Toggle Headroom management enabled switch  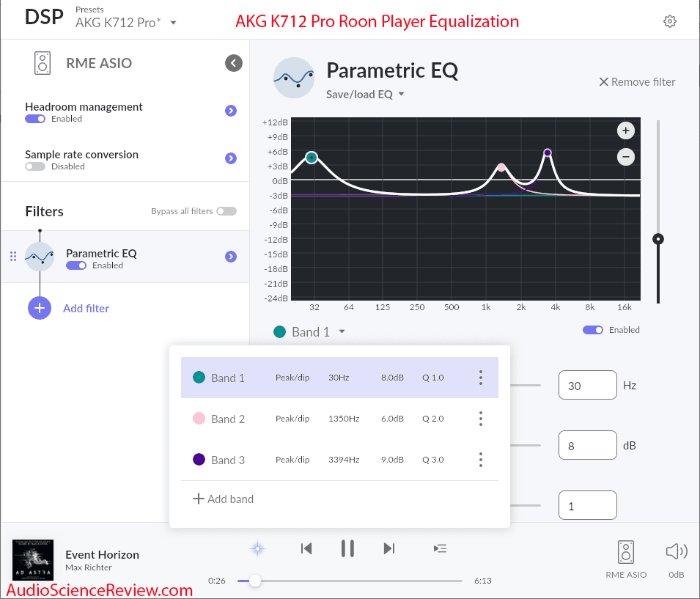35,119
